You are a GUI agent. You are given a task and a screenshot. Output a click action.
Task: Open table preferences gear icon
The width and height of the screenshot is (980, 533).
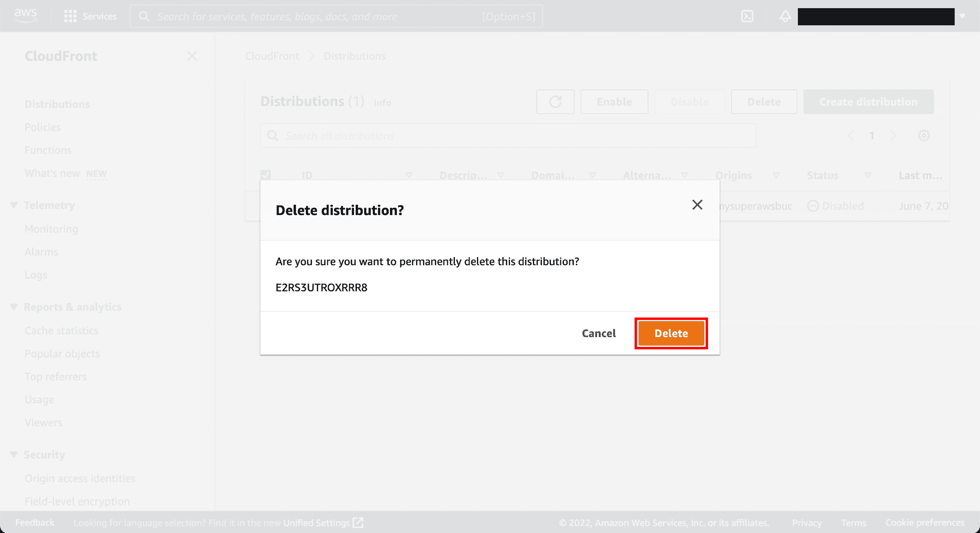[x=924, y=135]
